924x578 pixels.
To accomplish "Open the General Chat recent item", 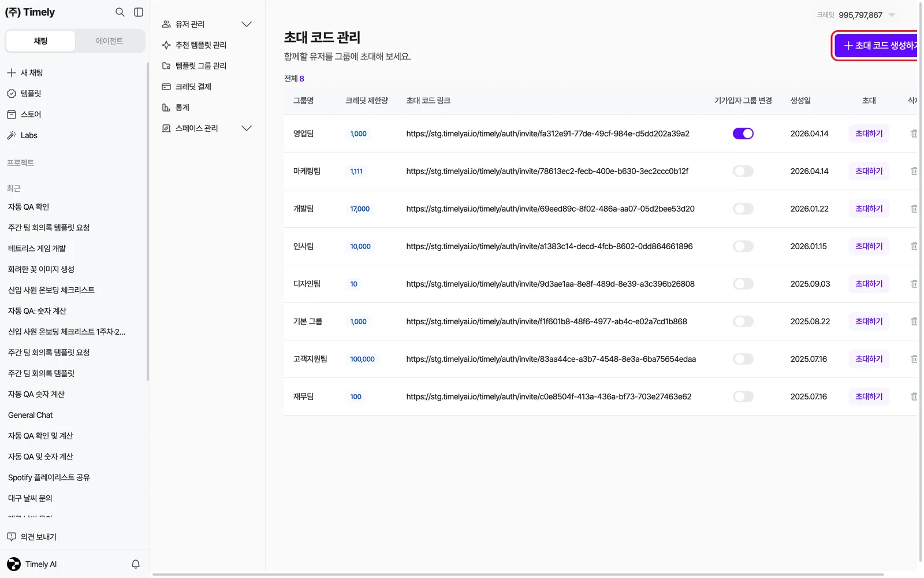I will [x=30, y=415].
